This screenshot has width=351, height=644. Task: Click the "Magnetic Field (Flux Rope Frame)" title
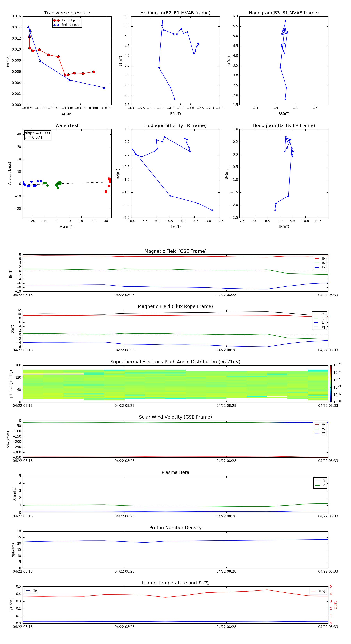[x=175, y=307]
